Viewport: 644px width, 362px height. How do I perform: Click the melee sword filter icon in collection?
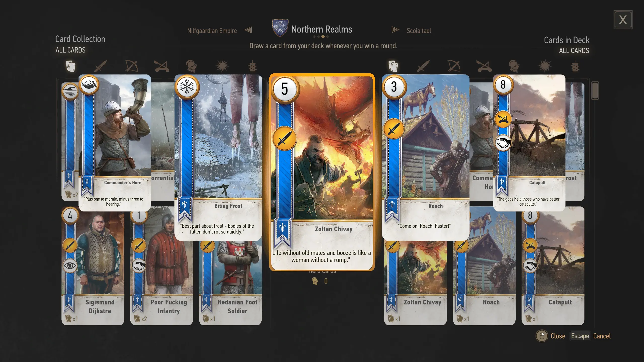pyautogui.click(x=100, y=66)
